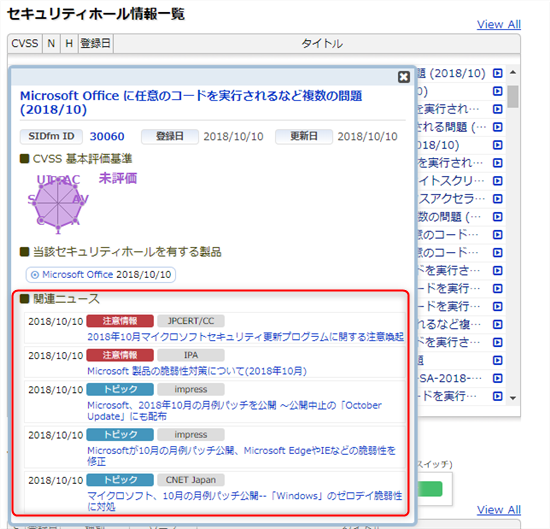Click the 未評価 CVSS rating text
The height and width of the screenshot is (529, 550).
(x=118, y=178)
